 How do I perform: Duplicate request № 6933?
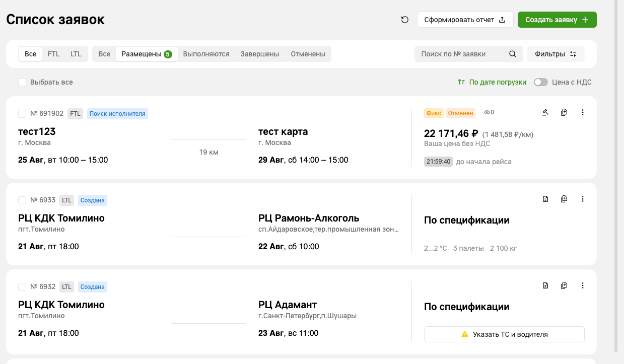pyautogui.click(x=564, y=199)
